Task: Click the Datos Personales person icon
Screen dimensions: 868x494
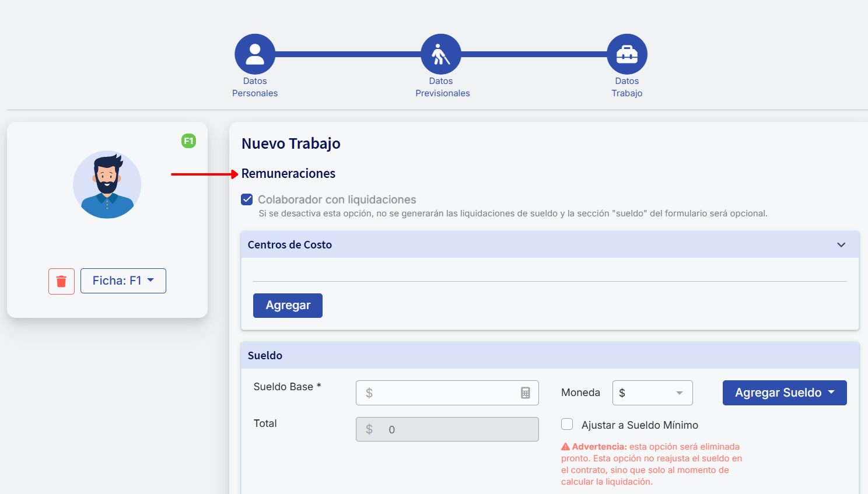Action: [x=255, y=53]
